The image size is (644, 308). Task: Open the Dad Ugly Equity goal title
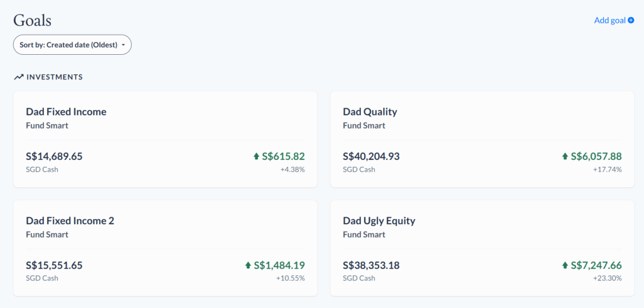tap(379, 220)
